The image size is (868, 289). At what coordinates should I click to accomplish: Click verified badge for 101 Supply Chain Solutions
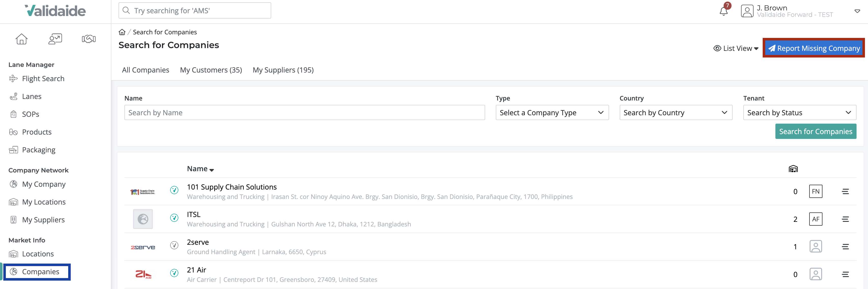174,190
